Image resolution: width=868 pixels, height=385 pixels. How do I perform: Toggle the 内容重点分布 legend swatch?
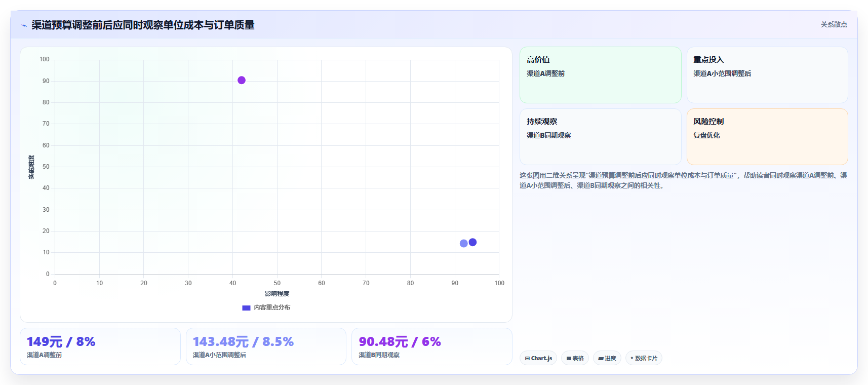tap(246, 307)
